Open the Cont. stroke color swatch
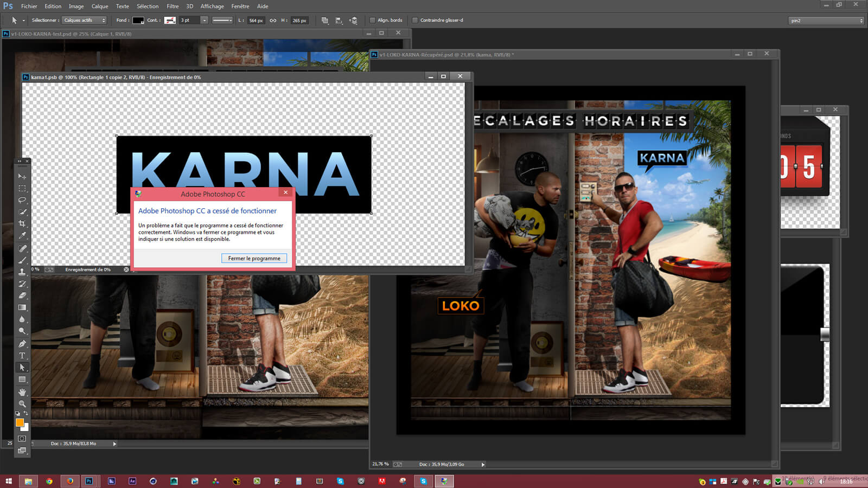Viewport: 868px width, 488px height. coord(170,20)
